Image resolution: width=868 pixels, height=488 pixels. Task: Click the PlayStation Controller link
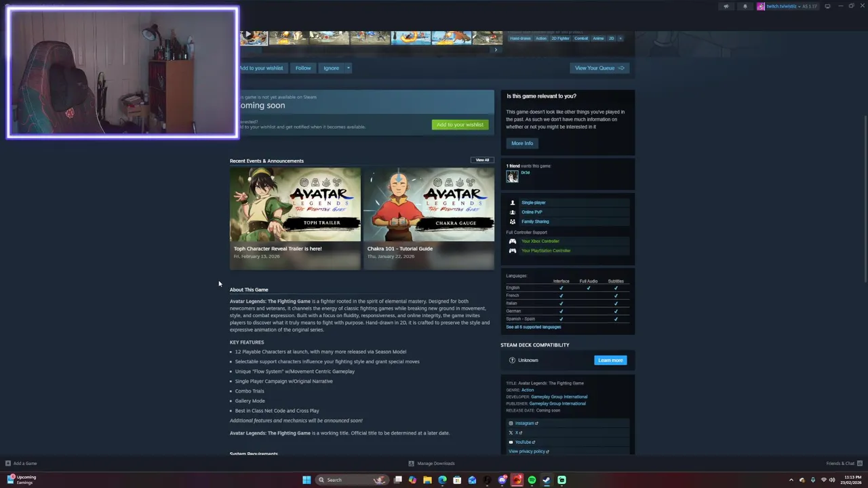pyautogui.click(x=546, y=251)
